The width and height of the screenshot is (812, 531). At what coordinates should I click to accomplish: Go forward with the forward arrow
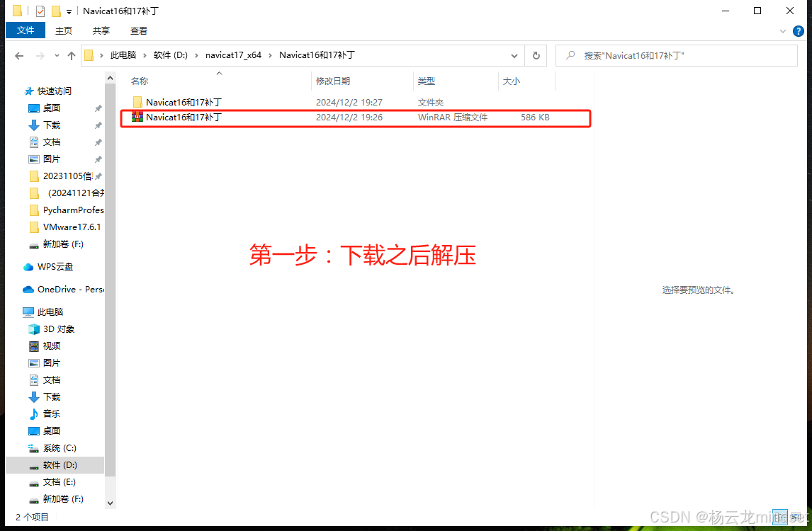point(40,55)
